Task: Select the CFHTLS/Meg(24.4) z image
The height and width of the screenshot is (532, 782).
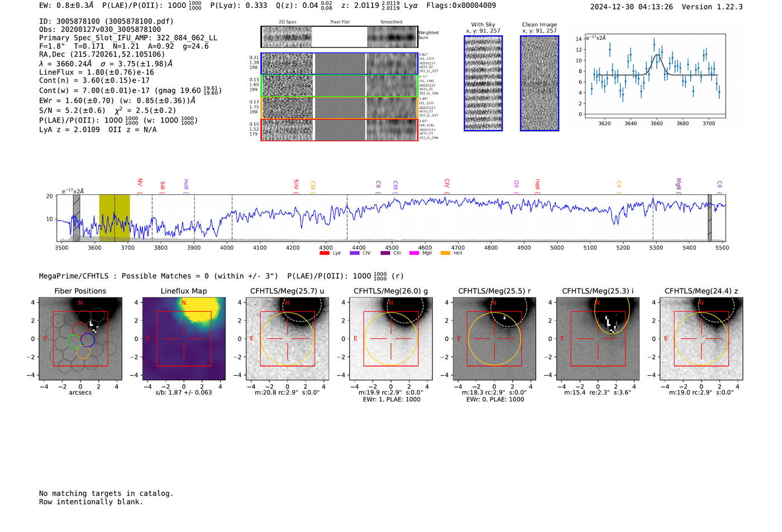Action: click(701, 338)
